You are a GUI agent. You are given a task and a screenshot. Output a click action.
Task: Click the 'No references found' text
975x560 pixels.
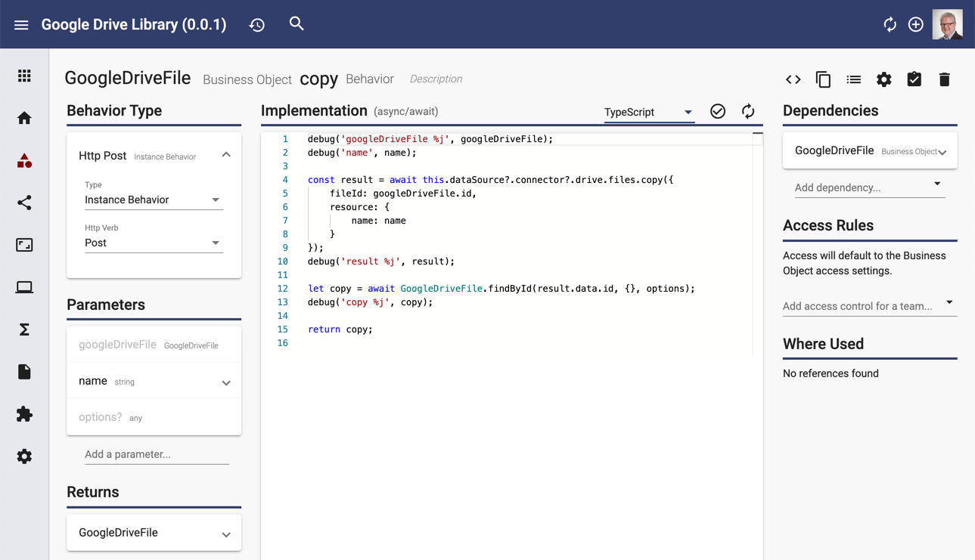click(x=831, y=373)
